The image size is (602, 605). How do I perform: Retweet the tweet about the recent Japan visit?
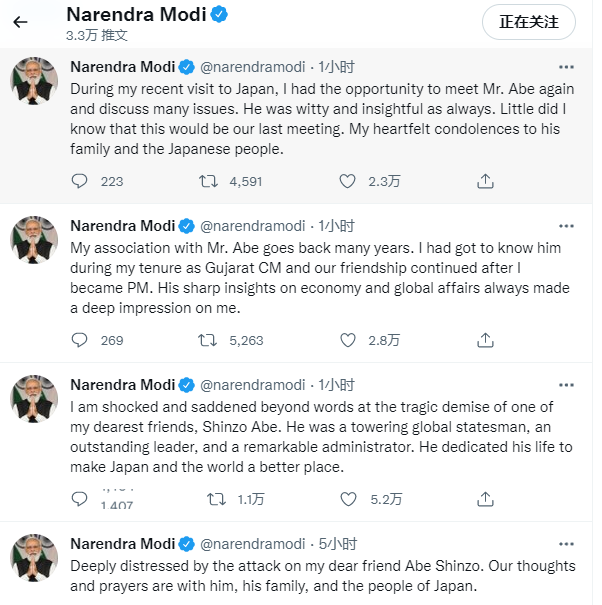209,181
